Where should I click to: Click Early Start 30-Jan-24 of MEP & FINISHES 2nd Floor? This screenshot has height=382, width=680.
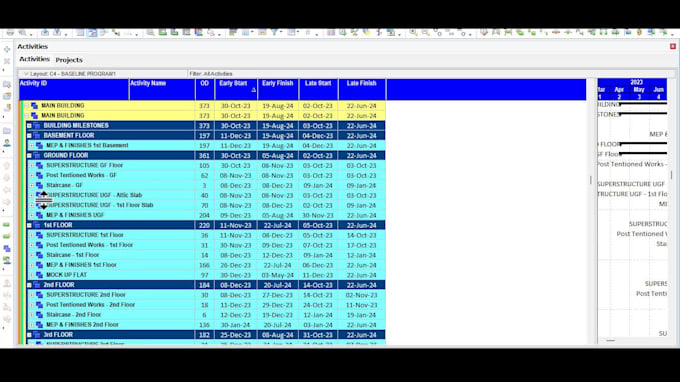click(235, 325)
